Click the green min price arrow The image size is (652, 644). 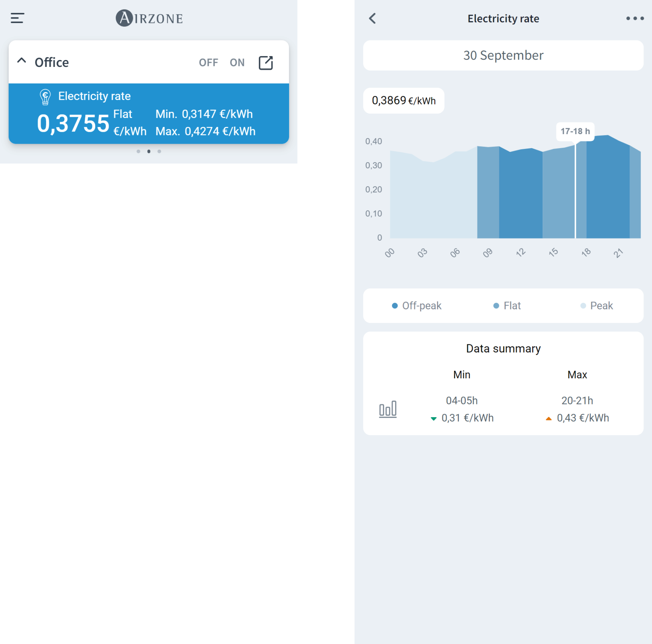[x=433, y=418]
